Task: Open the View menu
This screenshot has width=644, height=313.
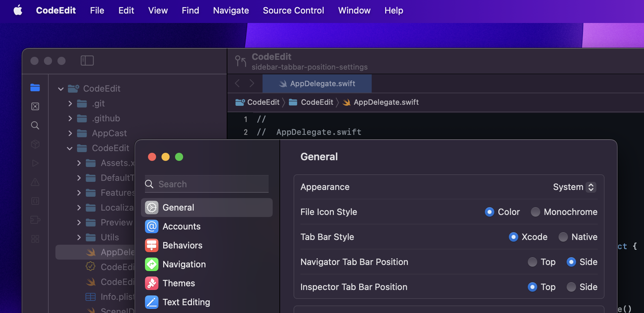Action: (158, 10)
